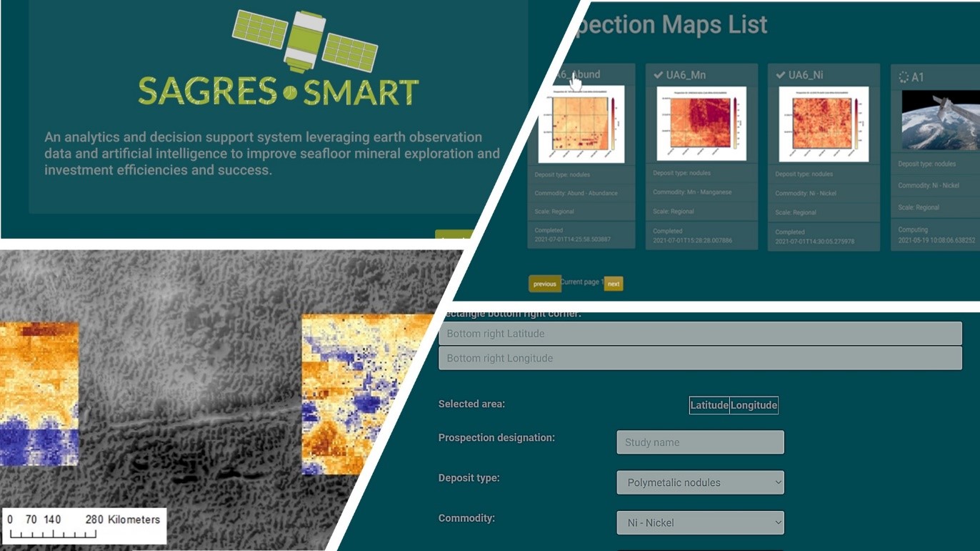The image size is (980, 551).
Task: Click the Longitude cell in Selected area
Action: click(x=754, y=405)
